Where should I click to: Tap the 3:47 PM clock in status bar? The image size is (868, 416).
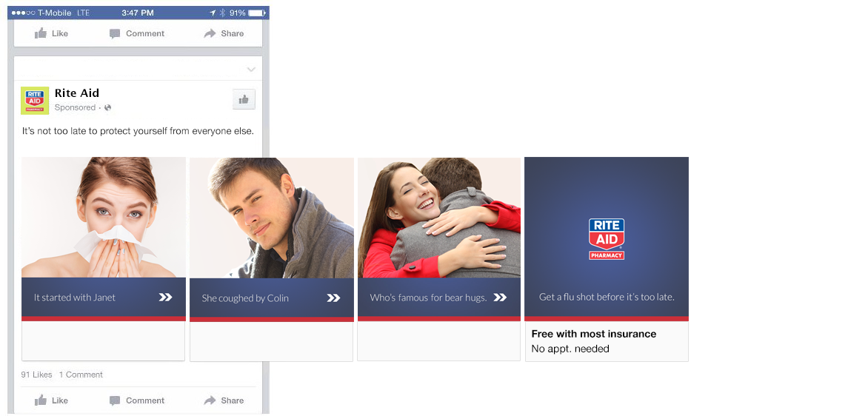(137, 13)
